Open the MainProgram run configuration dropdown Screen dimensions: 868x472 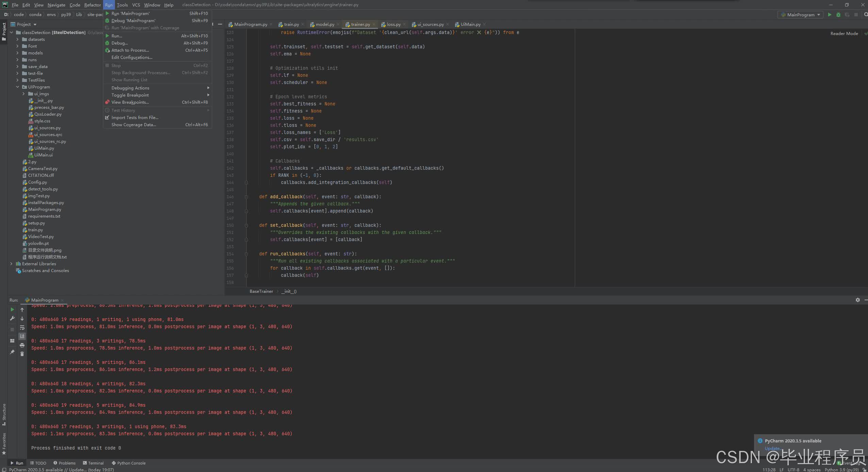[x=800, y=15]
